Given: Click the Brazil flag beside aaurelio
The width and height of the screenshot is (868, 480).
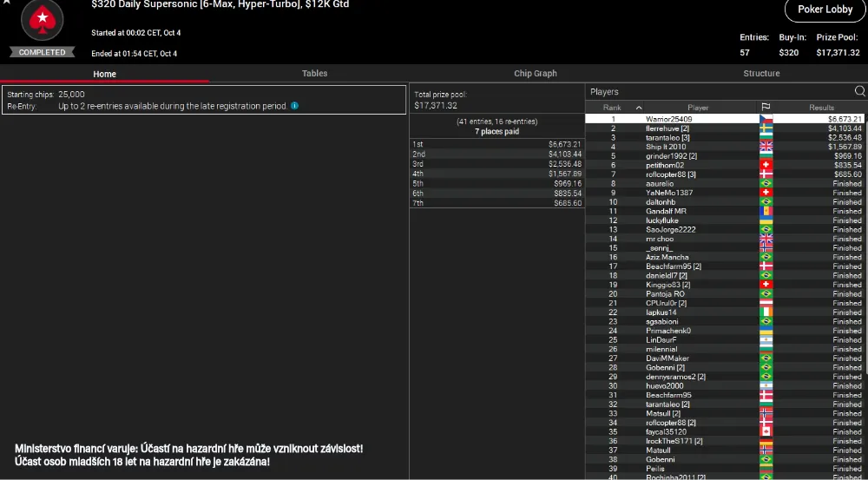Looking at the screenshot, I should [766, 183].
